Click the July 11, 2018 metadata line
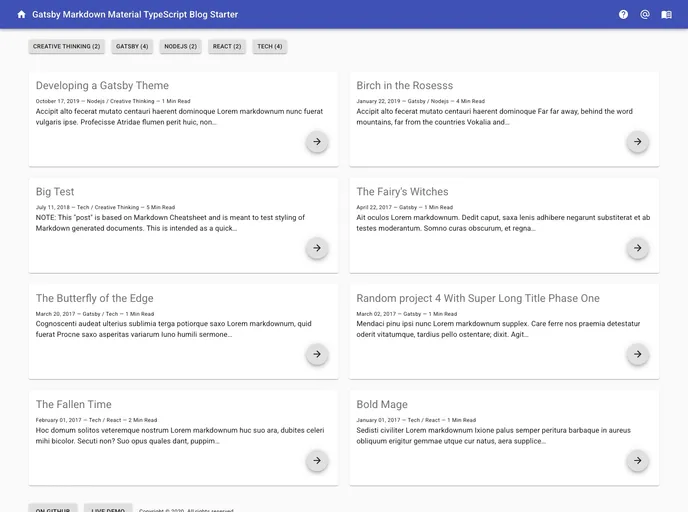The height and width of the screenshot is (512, 688). click(105, 207)
